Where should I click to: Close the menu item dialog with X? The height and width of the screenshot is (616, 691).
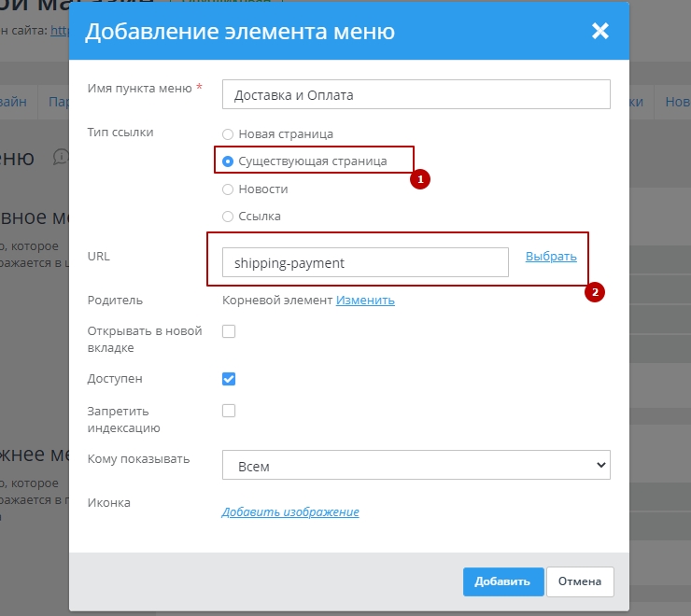[x=599, y=31]
